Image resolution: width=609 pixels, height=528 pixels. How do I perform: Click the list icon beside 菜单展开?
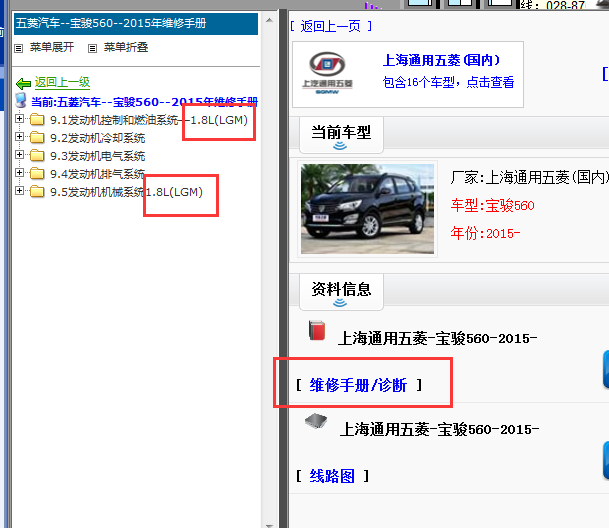19,49
